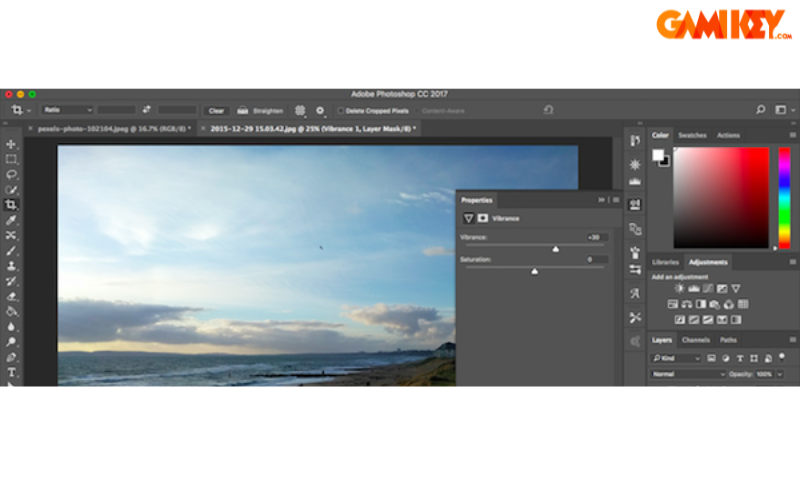
Task: Reset the crop box with the undo arrow
Action: point(548,110)
